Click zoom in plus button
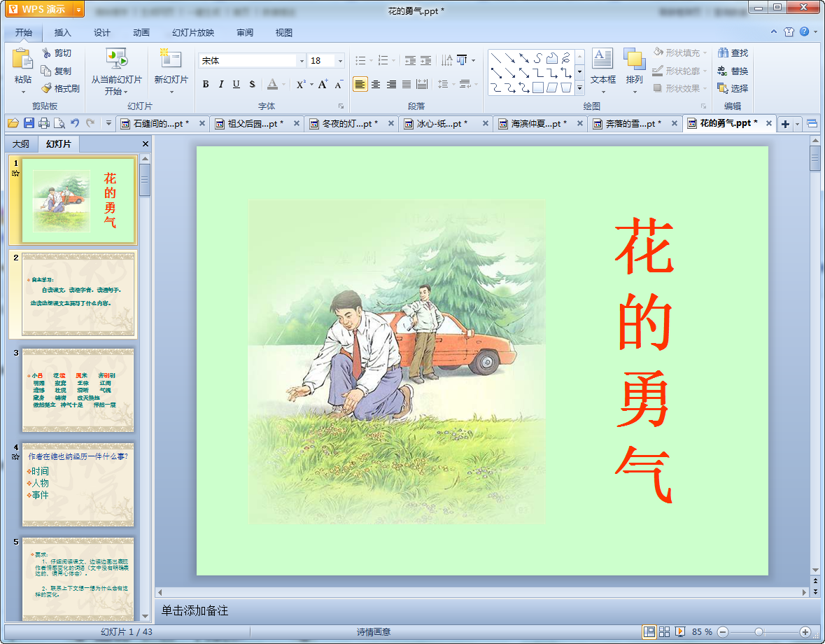825x644 pixels. (x=805, y=632)
